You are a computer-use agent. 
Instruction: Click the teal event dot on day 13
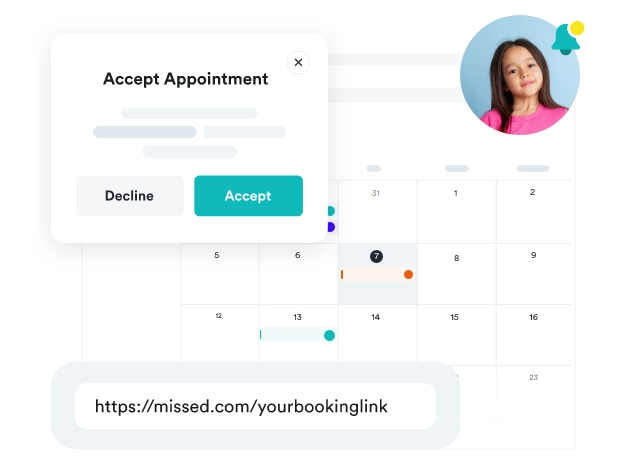pos(329,335)
